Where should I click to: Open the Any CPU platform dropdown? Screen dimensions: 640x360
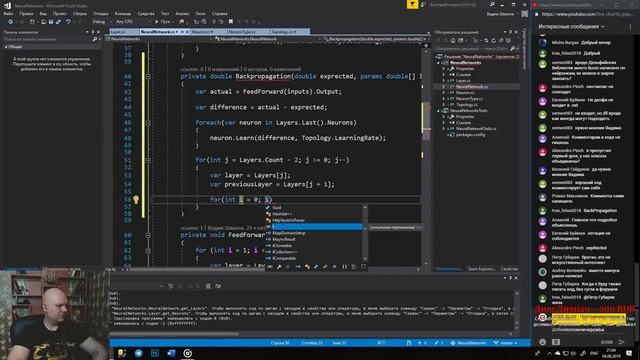point(133,22)
